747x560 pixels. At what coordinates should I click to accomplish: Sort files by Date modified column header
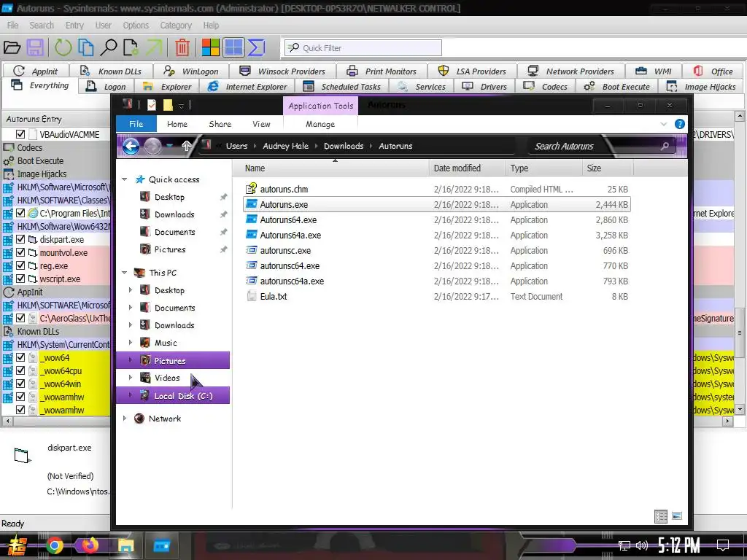(467, 168)
